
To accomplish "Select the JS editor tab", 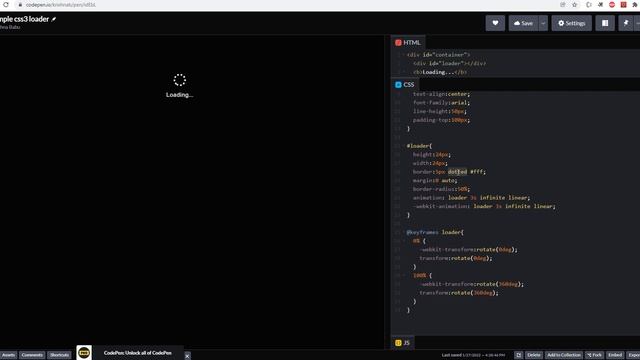I will point(402,343).
